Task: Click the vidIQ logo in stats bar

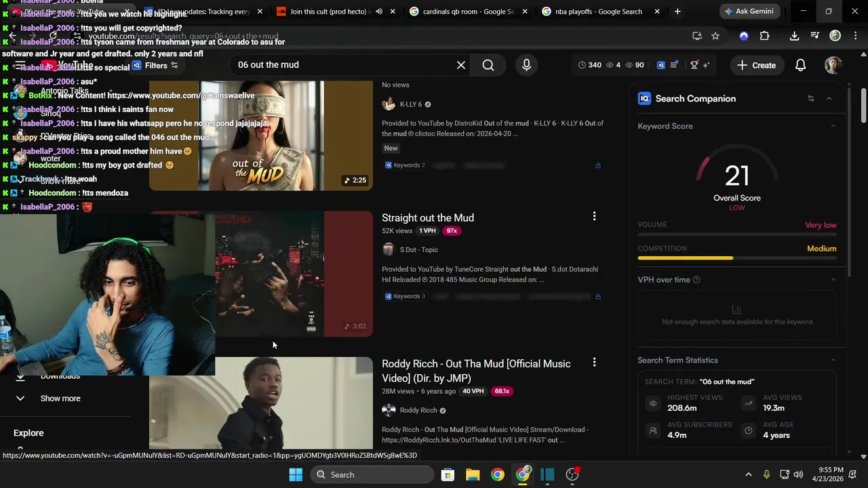Action: (660, 65)
